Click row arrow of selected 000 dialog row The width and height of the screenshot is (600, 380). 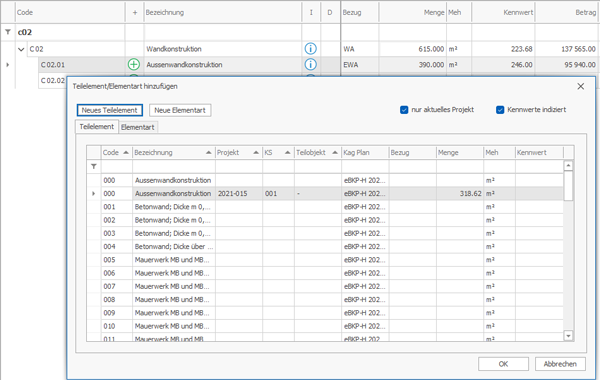click(x=94, y=194)
